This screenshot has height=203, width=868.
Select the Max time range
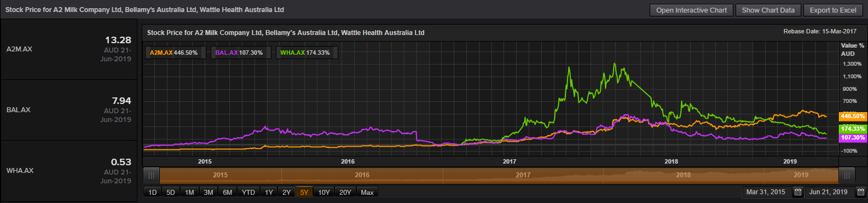(367, 192)
